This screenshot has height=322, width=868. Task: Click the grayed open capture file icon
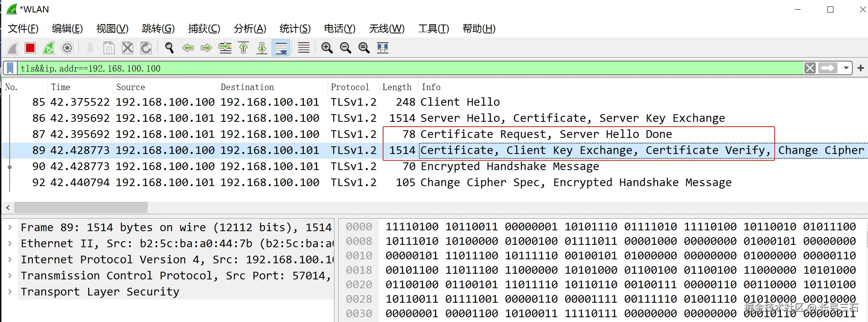91,48
